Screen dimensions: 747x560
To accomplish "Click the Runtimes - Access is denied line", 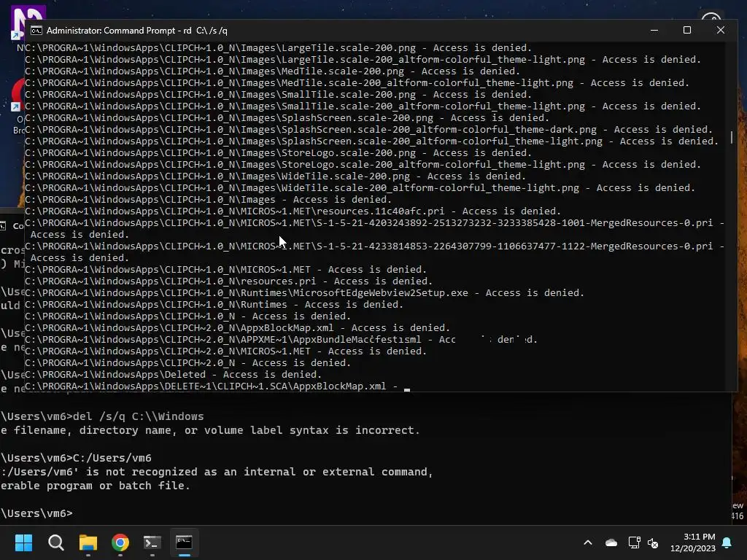I will pos(214,304).
